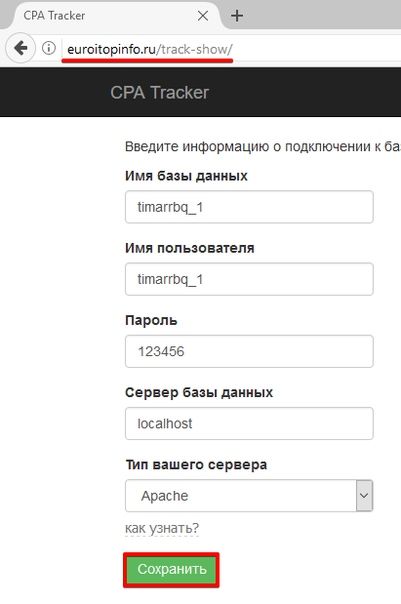Click the Имя базы данных label
401x604 pixels.
point(186,176)
